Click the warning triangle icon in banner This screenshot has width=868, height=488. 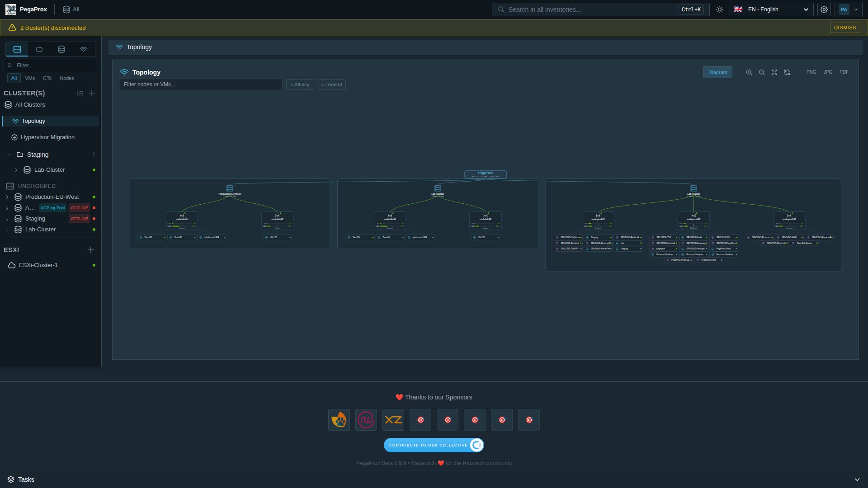(x=12, y=28)
